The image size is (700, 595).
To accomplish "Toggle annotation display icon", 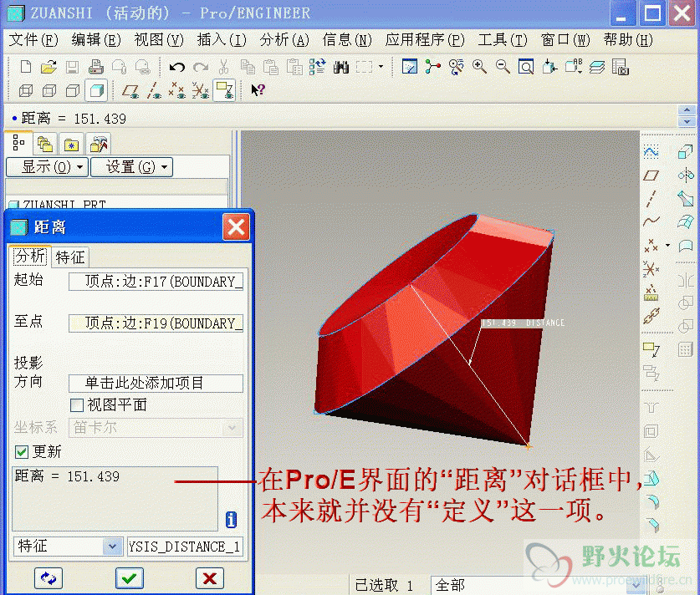I will pyautogui.click(x=224, y=90).
